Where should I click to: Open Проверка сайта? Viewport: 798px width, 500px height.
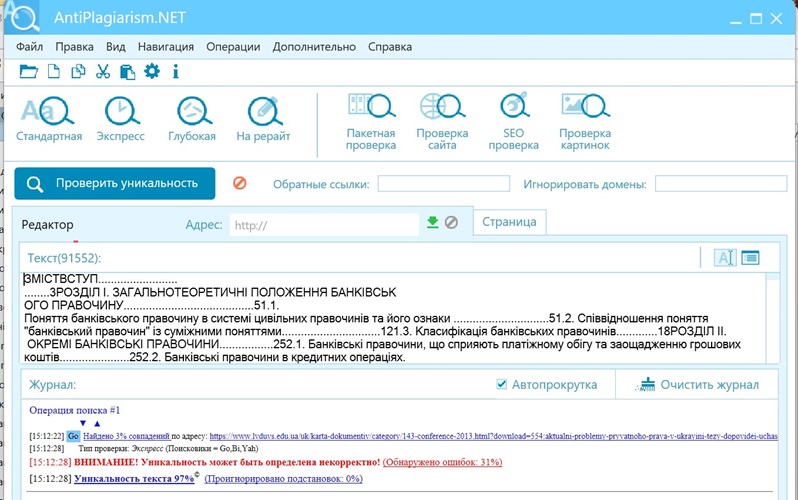442,122
